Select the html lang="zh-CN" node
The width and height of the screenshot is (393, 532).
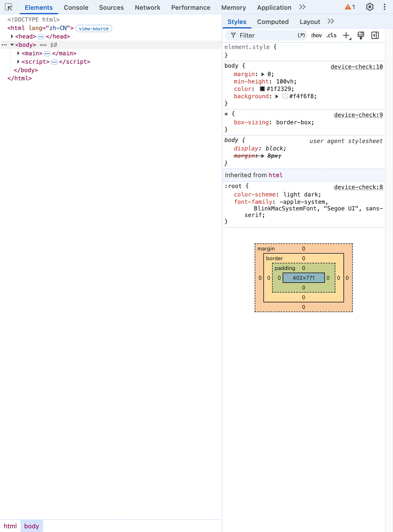click(x=40, y=28)
